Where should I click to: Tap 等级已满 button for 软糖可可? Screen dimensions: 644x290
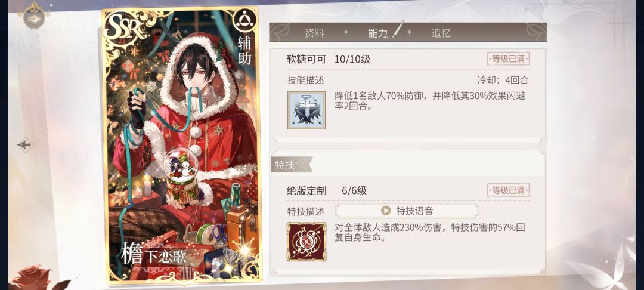coord(509,58)
